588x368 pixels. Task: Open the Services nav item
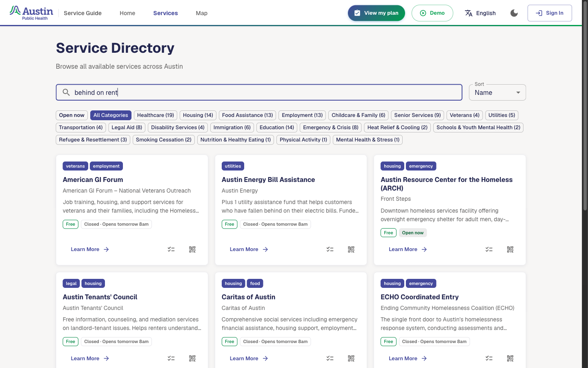point(165,13)
